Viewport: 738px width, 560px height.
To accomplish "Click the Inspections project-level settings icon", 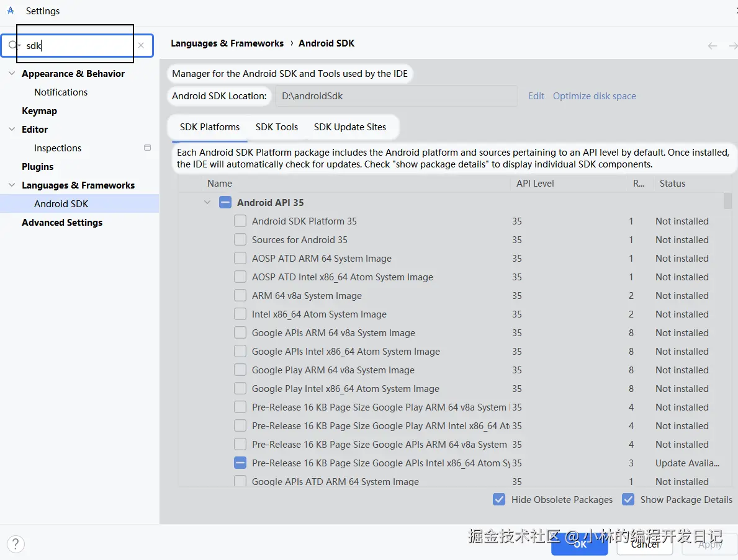I will 147,148.
